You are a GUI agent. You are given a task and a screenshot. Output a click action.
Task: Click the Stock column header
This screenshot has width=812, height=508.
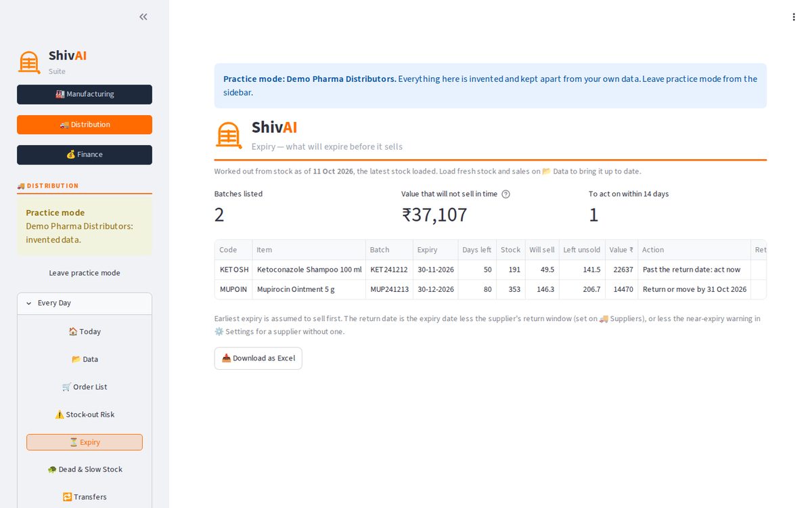[511, 250]
